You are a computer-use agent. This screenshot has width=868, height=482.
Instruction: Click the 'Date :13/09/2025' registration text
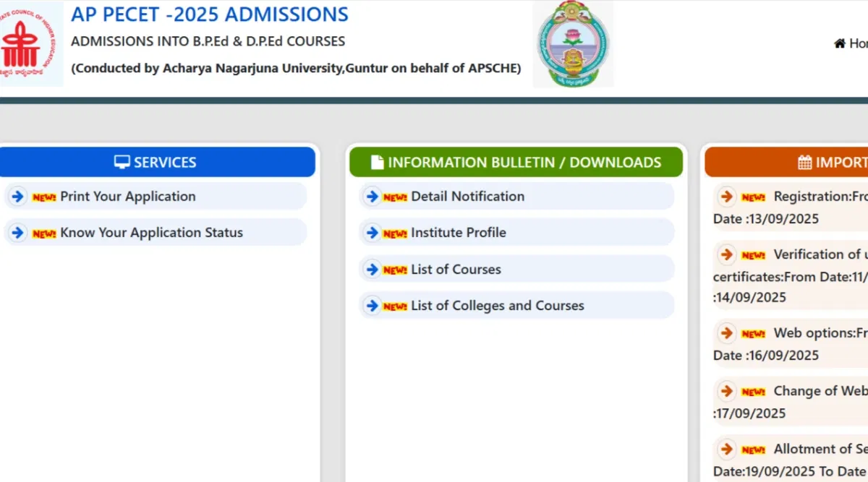click(x=766, y=219)
